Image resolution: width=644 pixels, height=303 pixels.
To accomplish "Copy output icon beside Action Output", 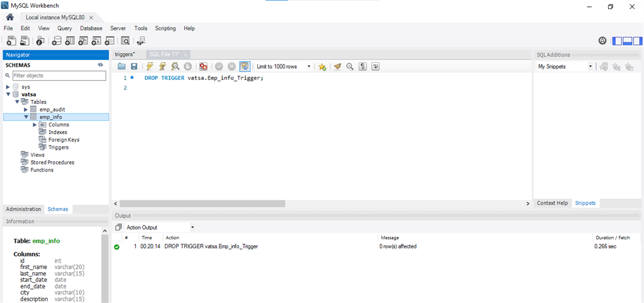I will point(119,227).
